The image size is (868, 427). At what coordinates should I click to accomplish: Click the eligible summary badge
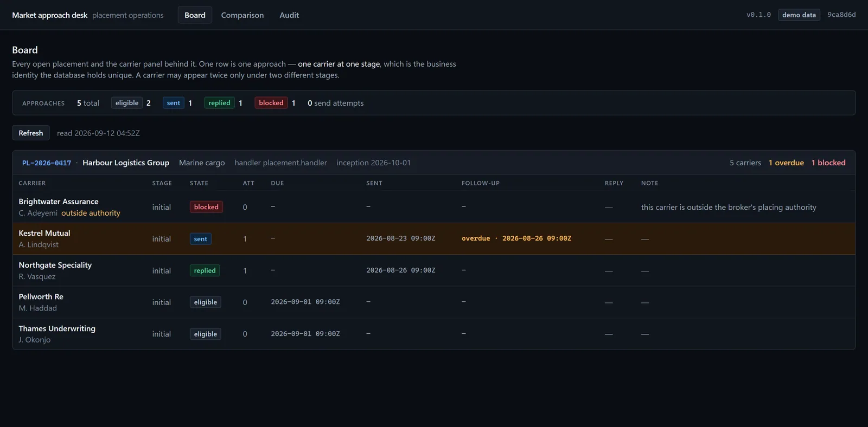pos(127,103)
